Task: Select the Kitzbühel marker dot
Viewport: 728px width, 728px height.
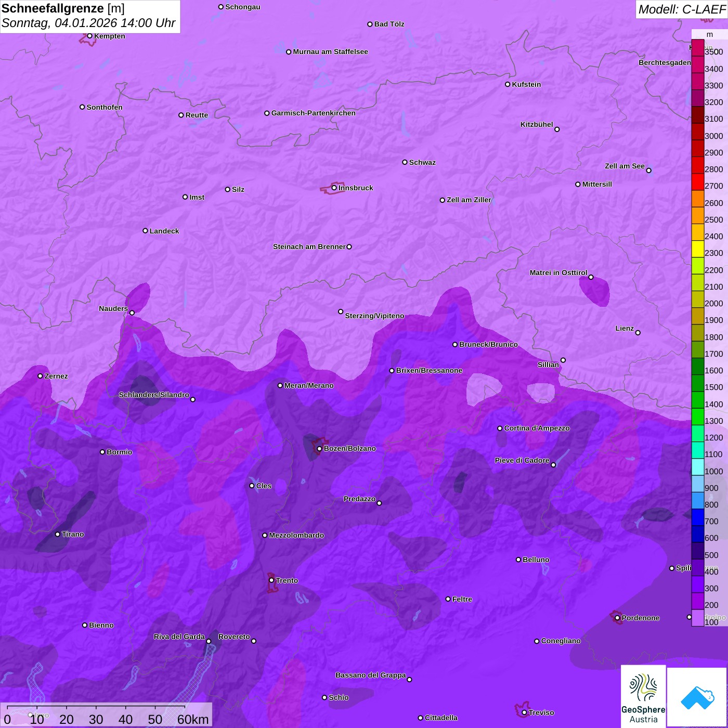Action: coord(557,129)
